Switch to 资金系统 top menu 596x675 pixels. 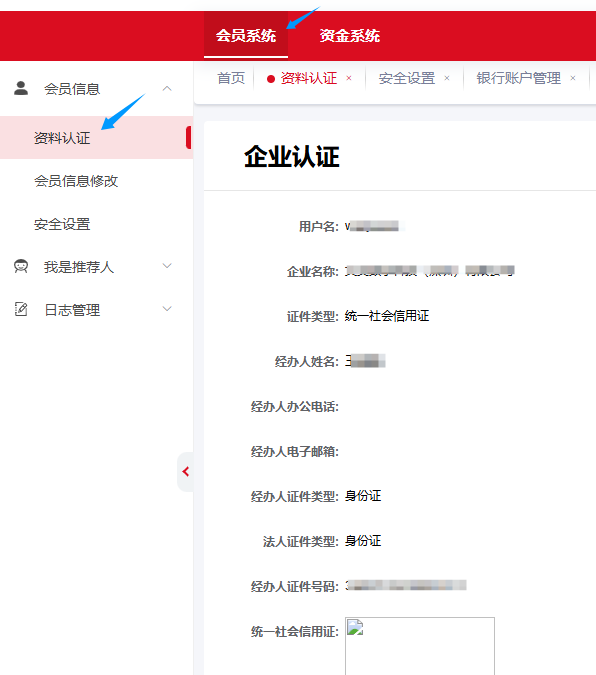click(349, 35)
